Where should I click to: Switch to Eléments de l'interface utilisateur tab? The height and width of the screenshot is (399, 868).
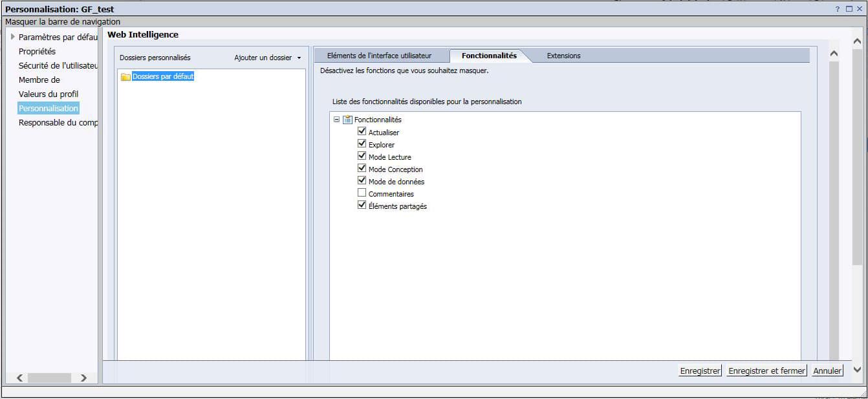tap(379, 56)
